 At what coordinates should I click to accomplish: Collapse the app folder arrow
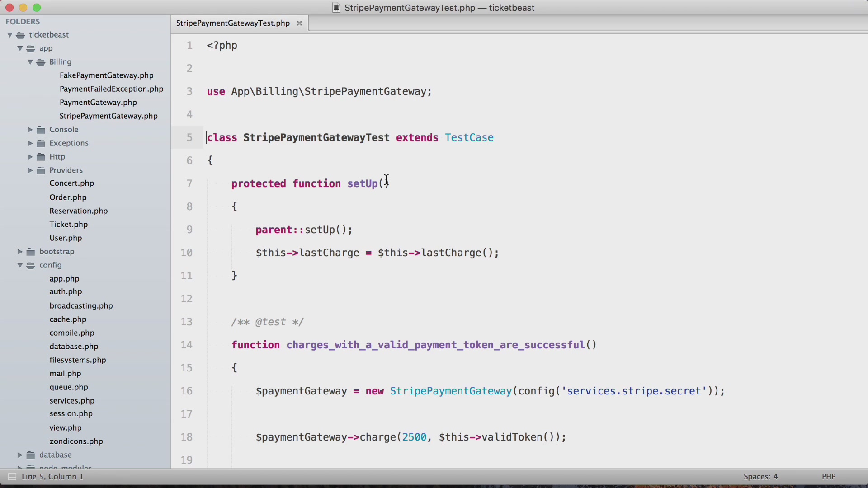click(x=20, y=48)
